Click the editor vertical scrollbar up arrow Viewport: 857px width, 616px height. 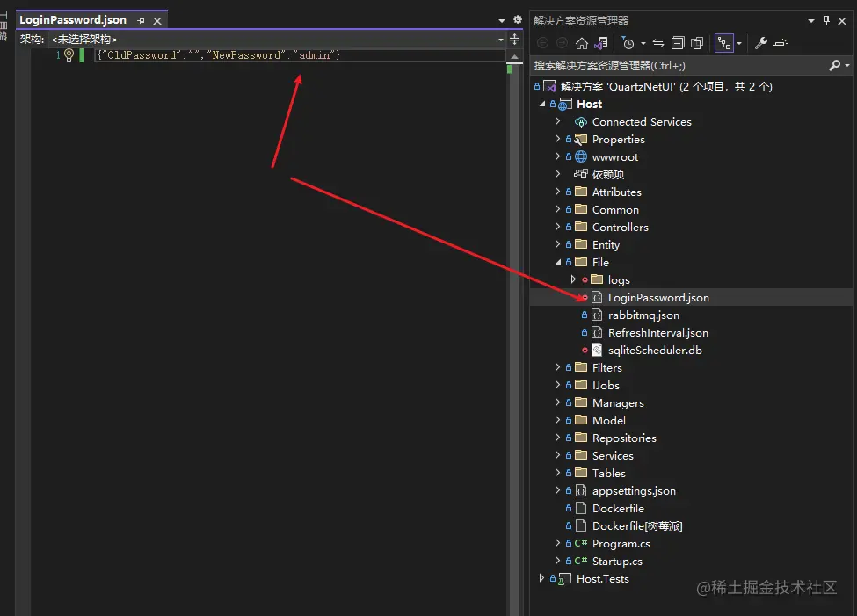click(514, 56)
